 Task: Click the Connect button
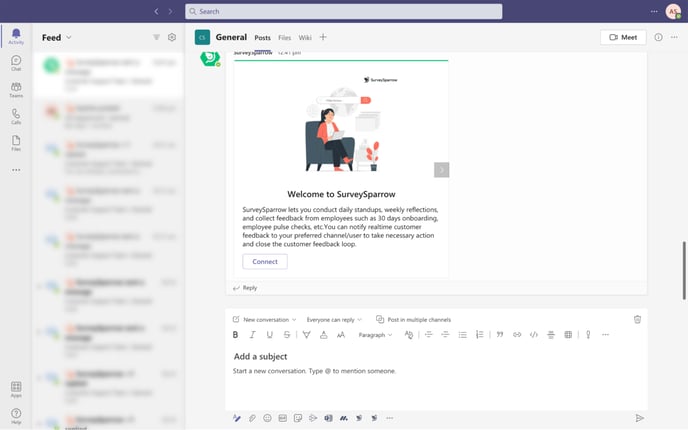[265, 262]
